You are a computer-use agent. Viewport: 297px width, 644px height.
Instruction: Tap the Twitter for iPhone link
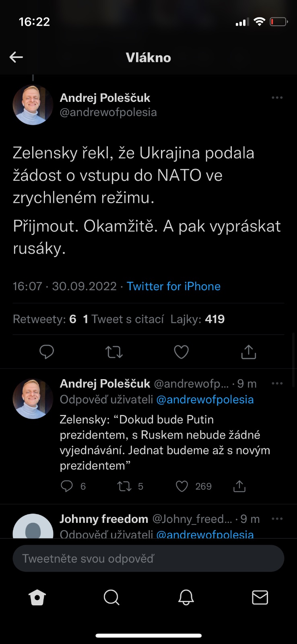pyautogui.click(x=173, y=286)
